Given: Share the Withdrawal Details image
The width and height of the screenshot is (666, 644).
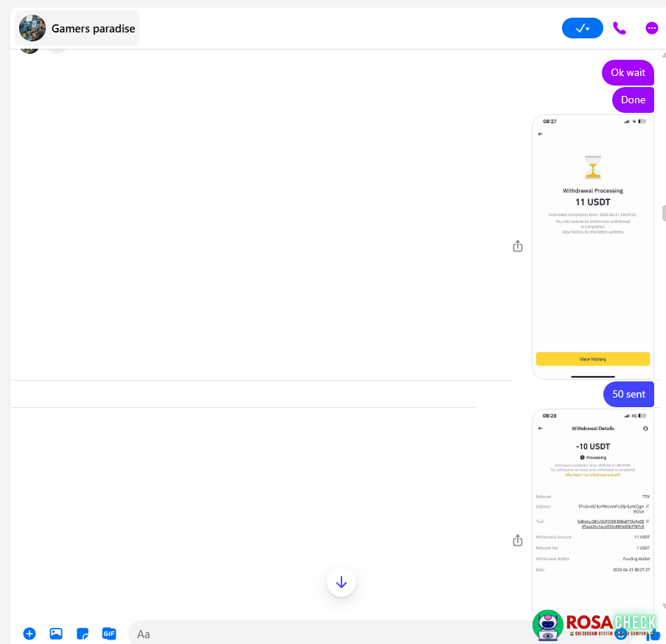Looking at the screenshot, I should (x=518, y=541).
